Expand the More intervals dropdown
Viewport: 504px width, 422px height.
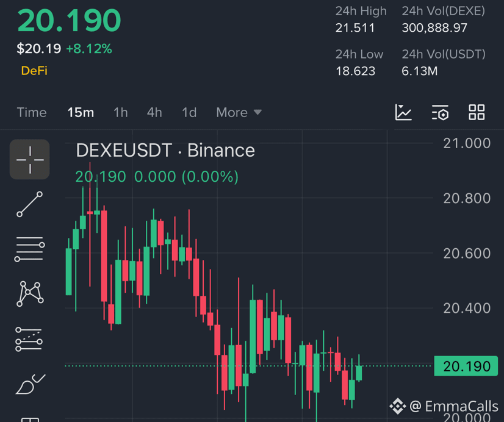[x=239, y=113]
